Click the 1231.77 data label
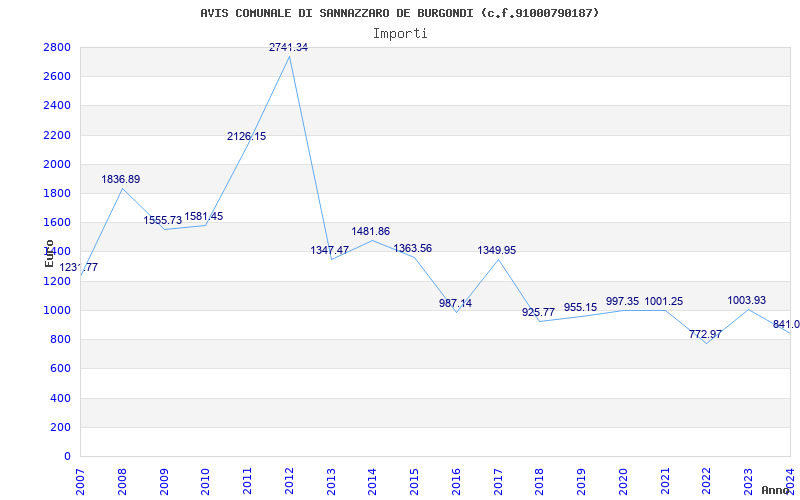Viewport: 800px width, 500px height. [79, 267]
